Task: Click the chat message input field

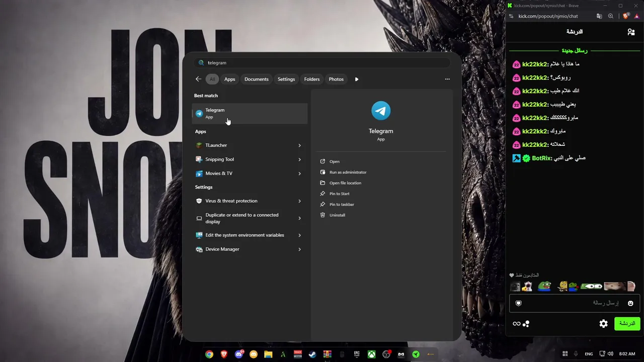Action: pyautogui.click(x=575, y=303)
